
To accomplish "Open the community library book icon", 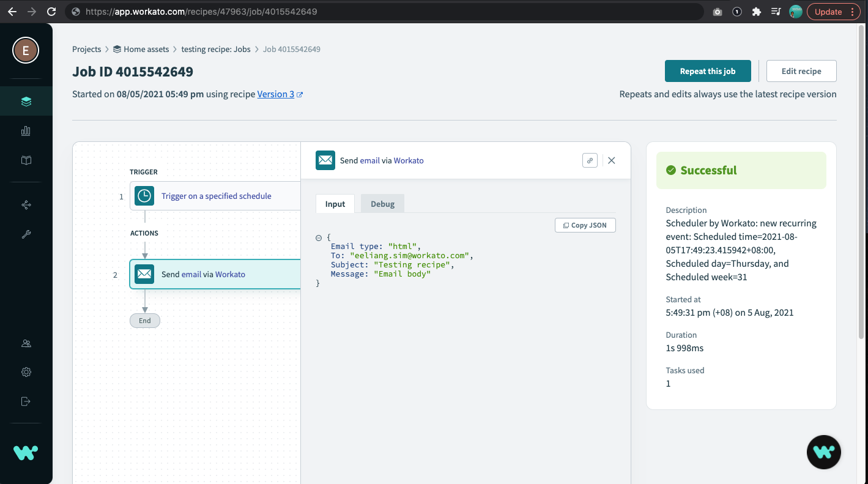I will coord(26,160).
